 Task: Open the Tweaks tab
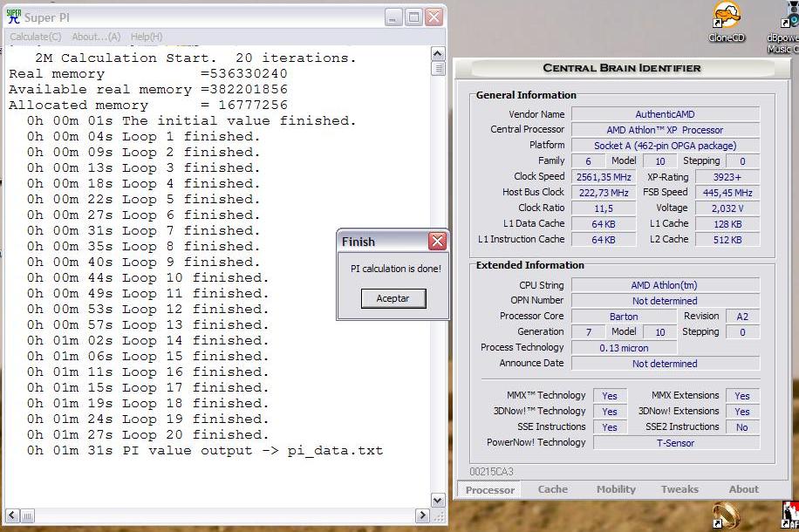tap(679, 489)
